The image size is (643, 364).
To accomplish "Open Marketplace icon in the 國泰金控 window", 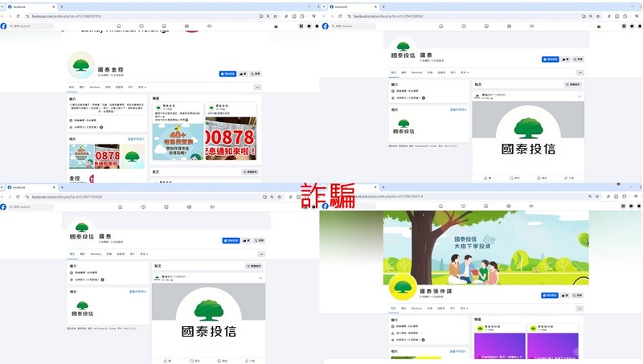I will 164,26.
